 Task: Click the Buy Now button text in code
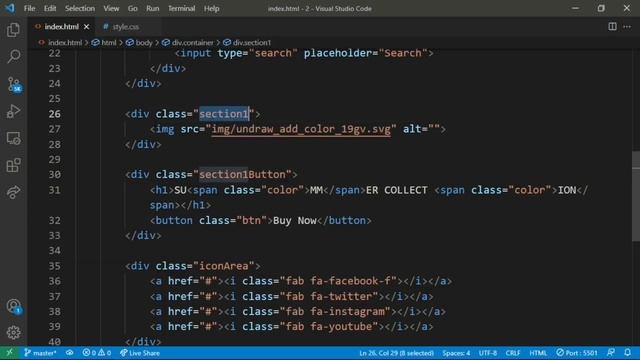click(295, 220)
